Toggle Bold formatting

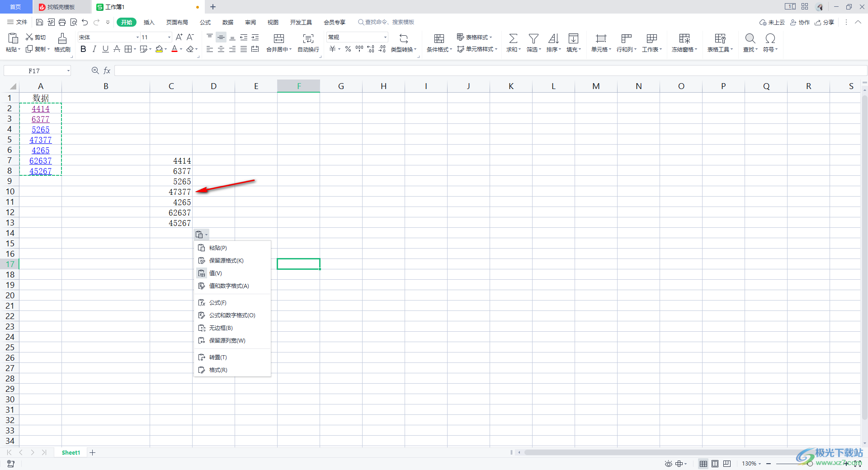(83, 49)
